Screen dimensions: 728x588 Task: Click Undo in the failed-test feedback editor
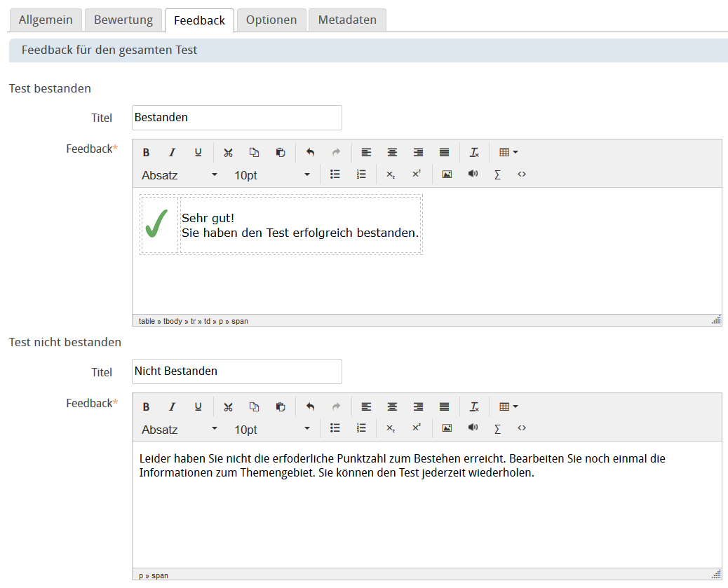pos(310,407)
